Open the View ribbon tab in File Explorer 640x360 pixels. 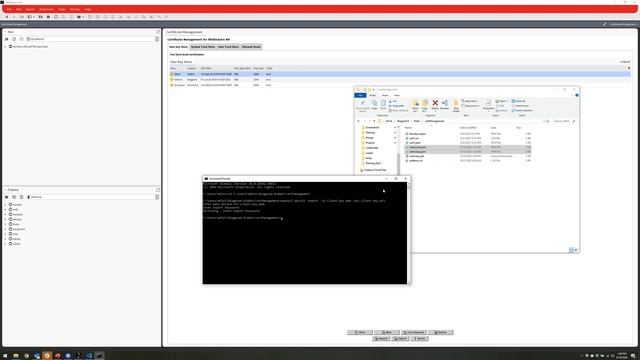click(397, 96)
